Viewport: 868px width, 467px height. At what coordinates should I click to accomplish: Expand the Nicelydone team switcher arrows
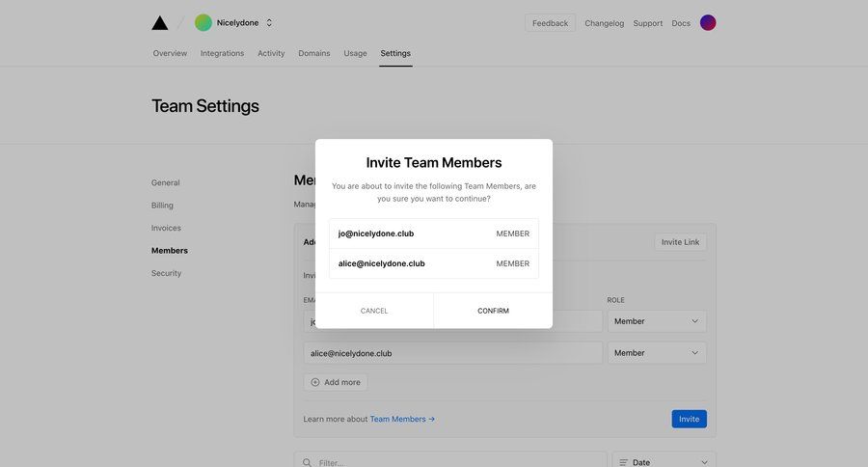tap(269, 23)
